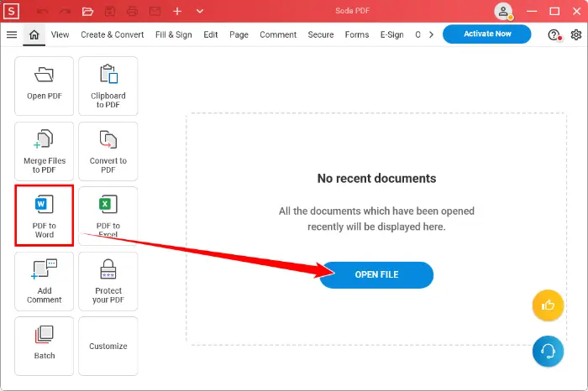This screenshot has width=588, height=391.
Task: Click the user account avatar
Action: click(503, 11)
